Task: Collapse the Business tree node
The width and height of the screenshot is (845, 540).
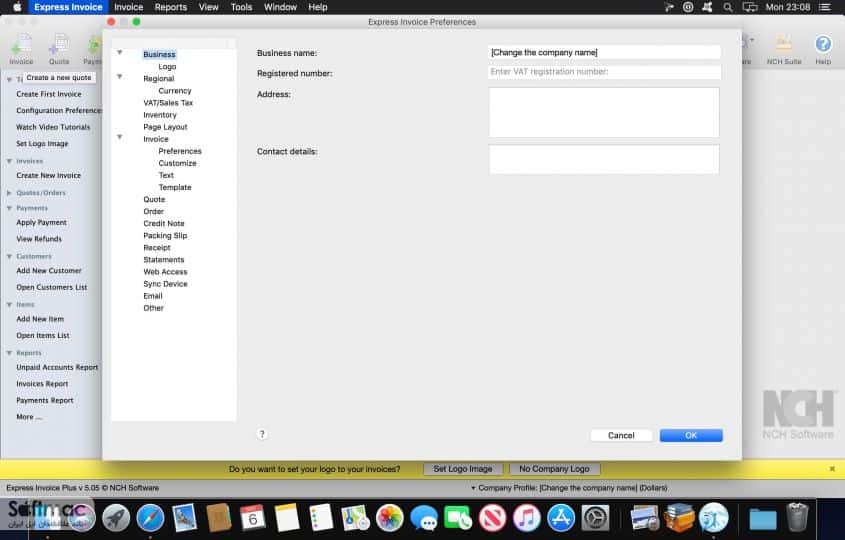Action: point(120,52)
